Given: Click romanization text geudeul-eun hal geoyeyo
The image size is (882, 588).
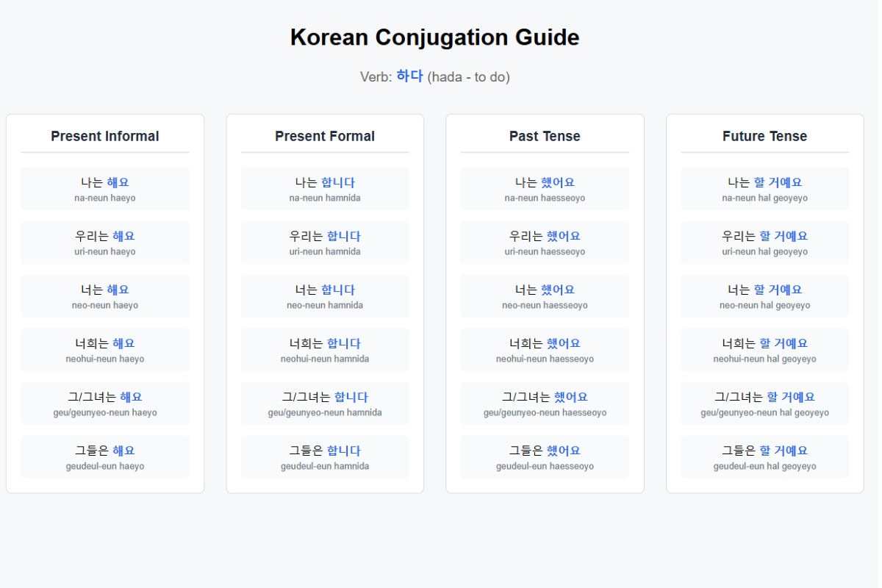Looking at the screenshot, I should tap(764, 467).
